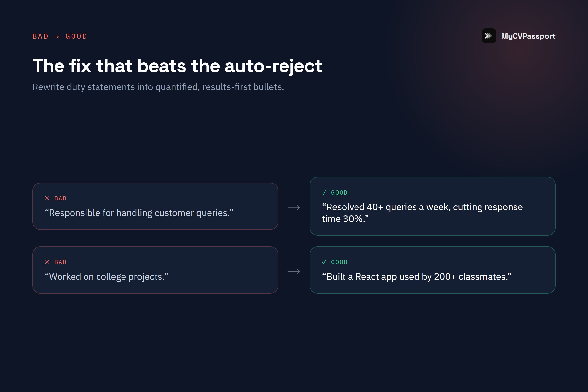Click the subtitle about rewriting duty statements
Screen dimensions: 588x392
(x=158, y=87)
